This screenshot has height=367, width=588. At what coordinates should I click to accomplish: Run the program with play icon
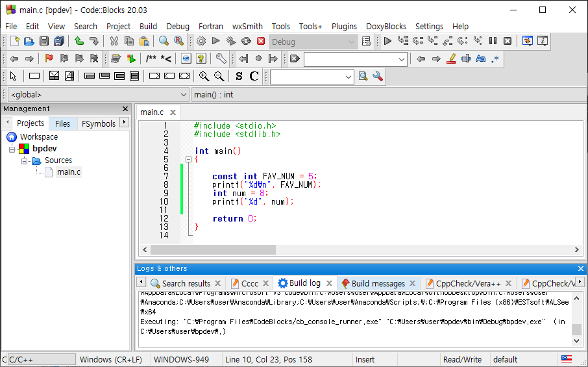coord(216,41)
